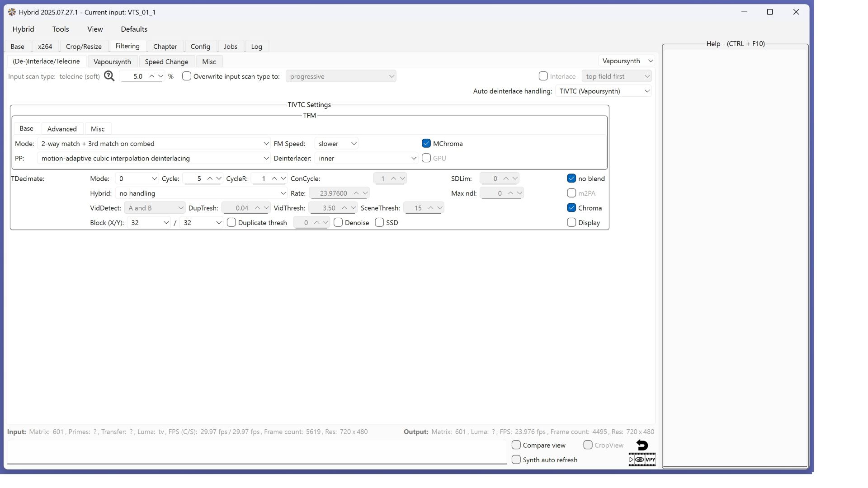The width and height of the screenshot is (868, 488).
Task: Click the eye preview icon in filmstrip
Action: (639, 460)
